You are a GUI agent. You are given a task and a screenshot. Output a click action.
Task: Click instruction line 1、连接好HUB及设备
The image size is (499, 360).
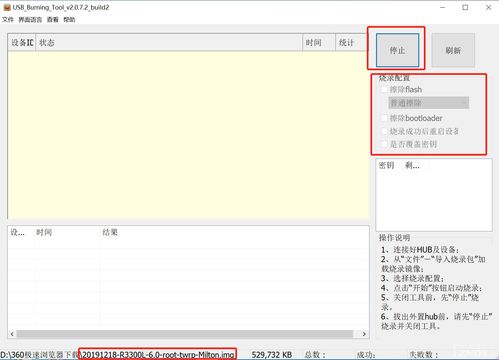[420, 250]
